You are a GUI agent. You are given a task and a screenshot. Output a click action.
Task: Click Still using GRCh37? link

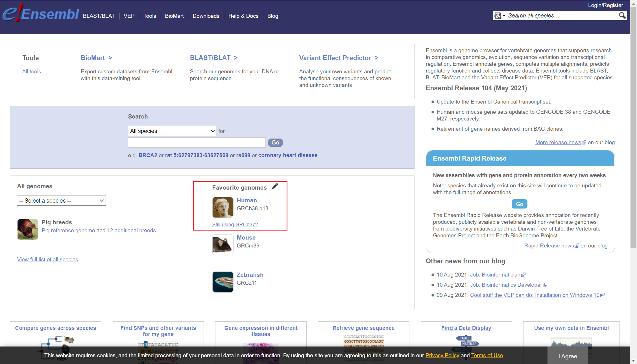[235, 225]
